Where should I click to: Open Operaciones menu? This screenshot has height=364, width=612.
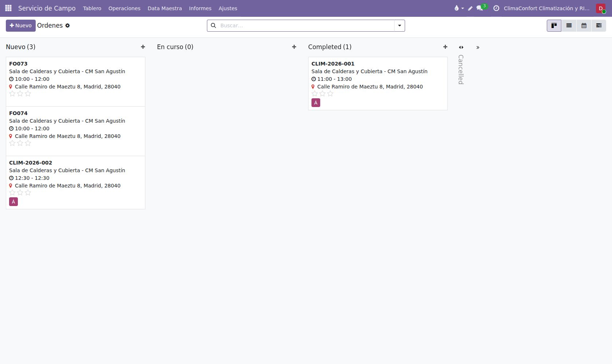[124, 8]
